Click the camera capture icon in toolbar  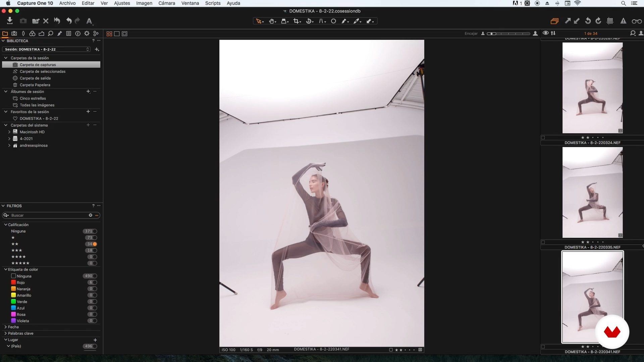click(23, 21)
